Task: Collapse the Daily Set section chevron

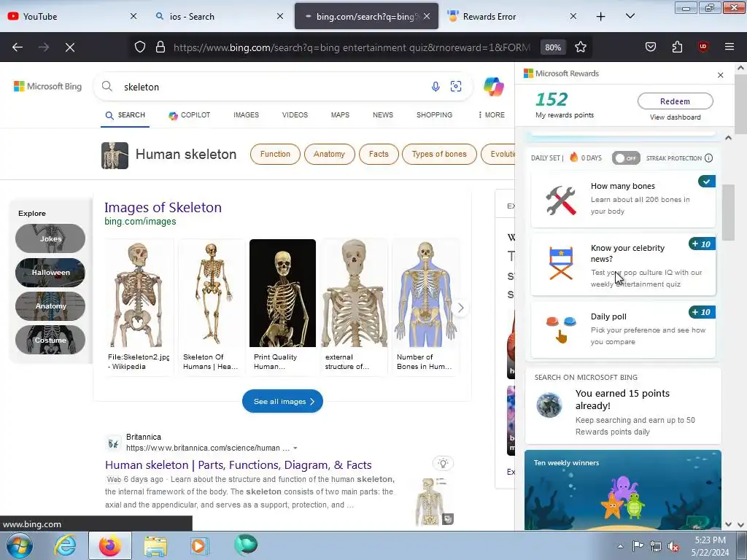Action: pyautogui.click(x=728, y=138)
